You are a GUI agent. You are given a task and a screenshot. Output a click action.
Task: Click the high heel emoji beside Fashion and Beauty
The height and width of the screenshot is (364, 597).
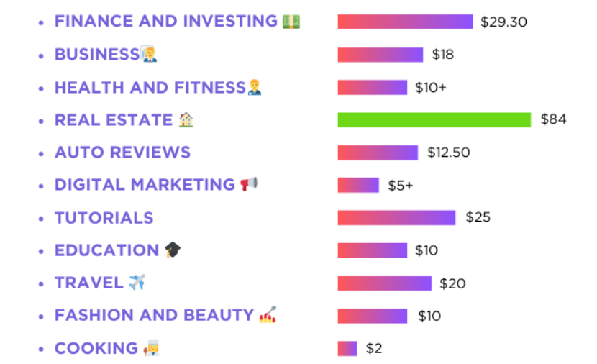click(x=268, y=315)
